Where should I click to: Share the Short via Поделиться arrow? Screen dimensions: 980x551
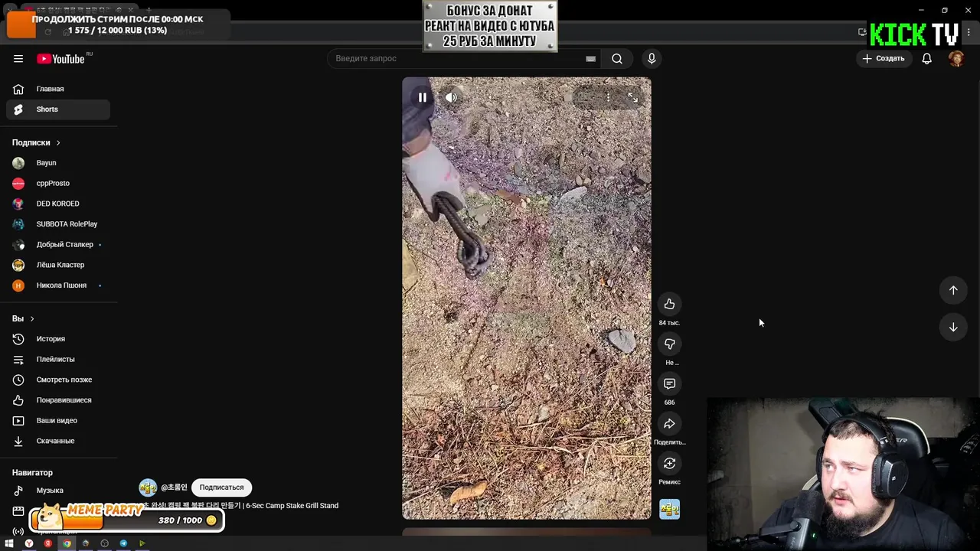coord(669,424)
